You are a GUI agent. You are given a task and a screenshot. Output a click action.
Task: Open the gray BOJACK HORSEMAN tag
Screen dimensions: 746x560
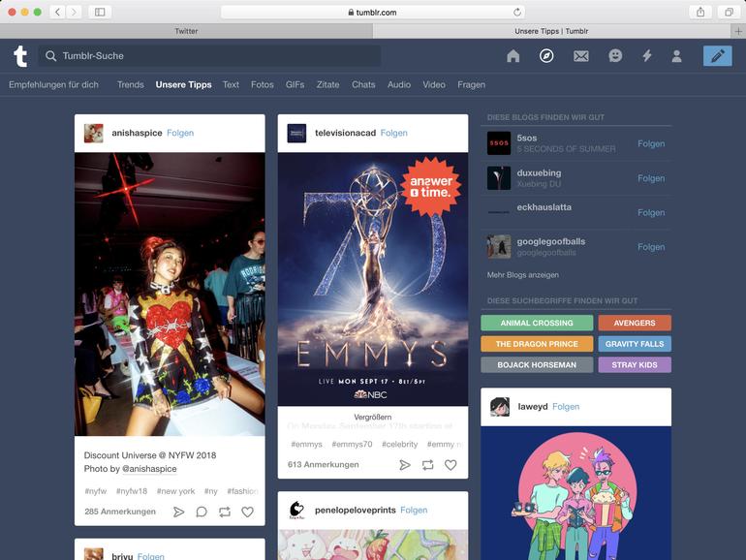tap(537, 365)
